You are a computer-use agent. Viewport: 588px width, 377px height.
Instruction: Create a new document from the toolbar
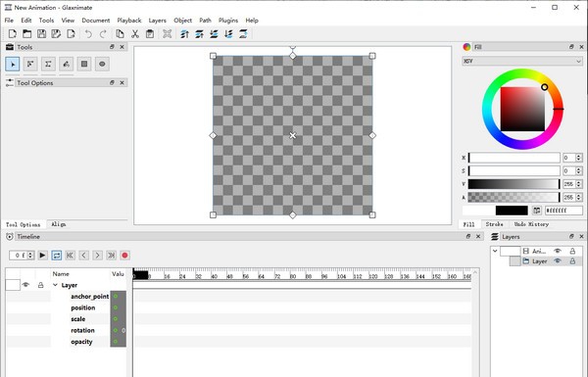[13, 34]
